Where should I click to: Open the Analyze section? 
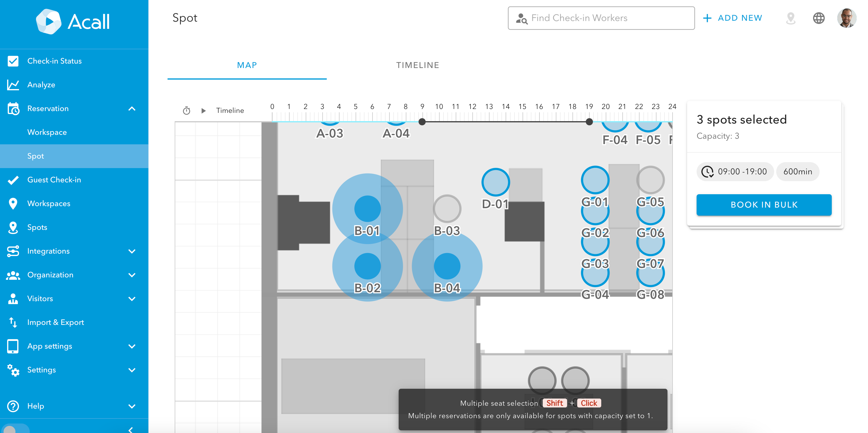74,85
